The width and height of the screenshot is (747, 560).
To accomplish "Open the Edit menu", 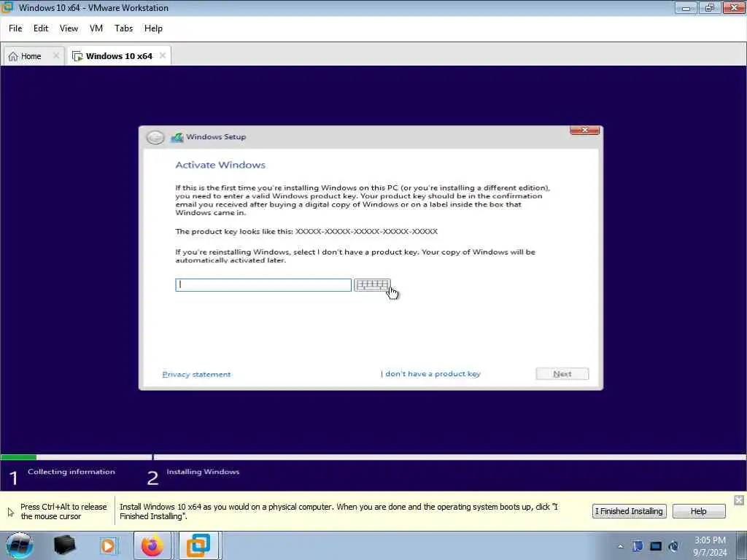I will point(41,28).
